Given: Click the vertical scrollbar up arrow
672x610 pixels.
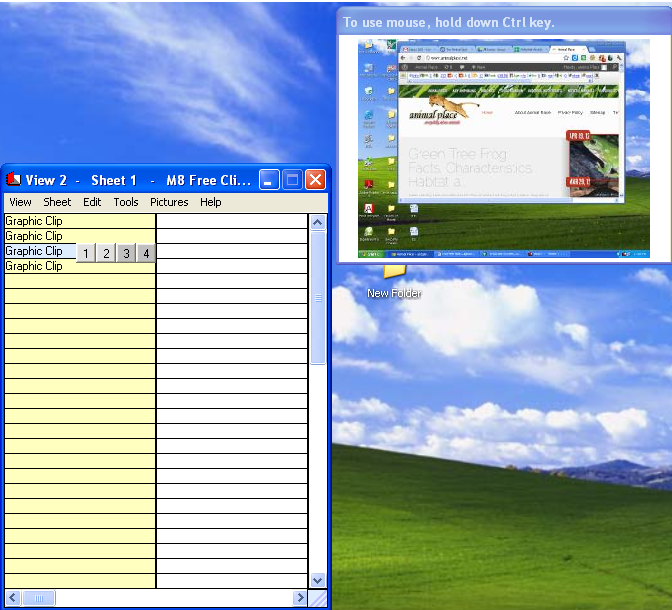Looking at the screenshot, I should (x=318, y=222).
